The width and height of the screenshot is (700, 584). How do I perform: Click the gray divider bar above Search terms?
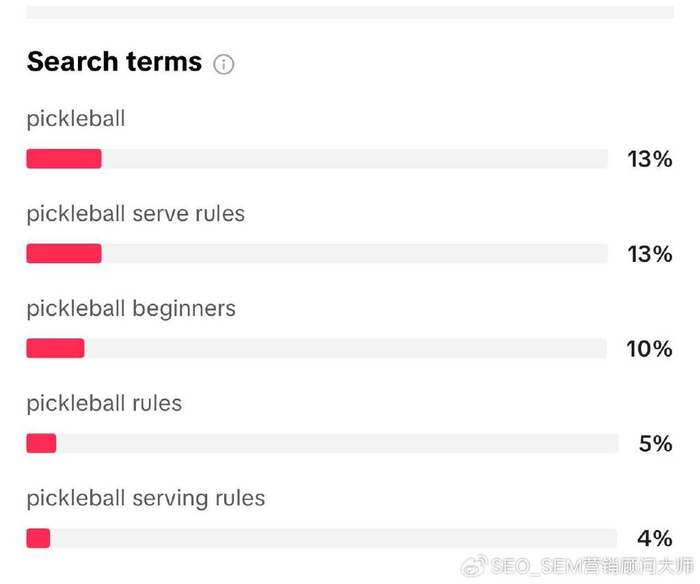coord(350,12)
